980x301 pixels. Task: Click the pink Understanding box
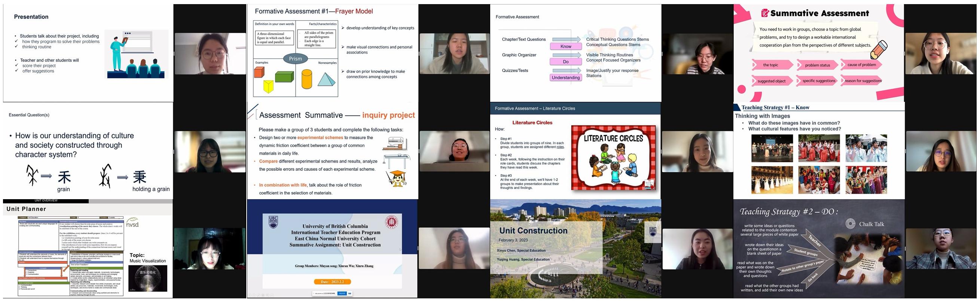coord(566,77)
